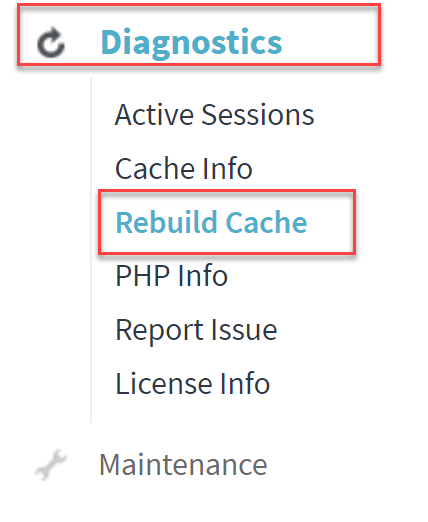Image resolution: width=428 pixels, height=522 pixels.
Task: Select Cache Info in Diagnostics submenu
Action: click(184, 168)
